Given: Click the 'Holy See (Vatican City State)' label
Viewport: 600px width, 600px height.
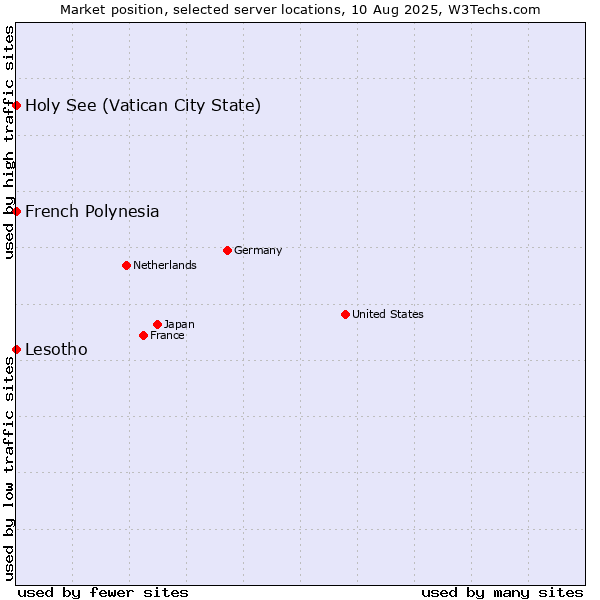Looking at the screenshot, I should tap(143, 106).
